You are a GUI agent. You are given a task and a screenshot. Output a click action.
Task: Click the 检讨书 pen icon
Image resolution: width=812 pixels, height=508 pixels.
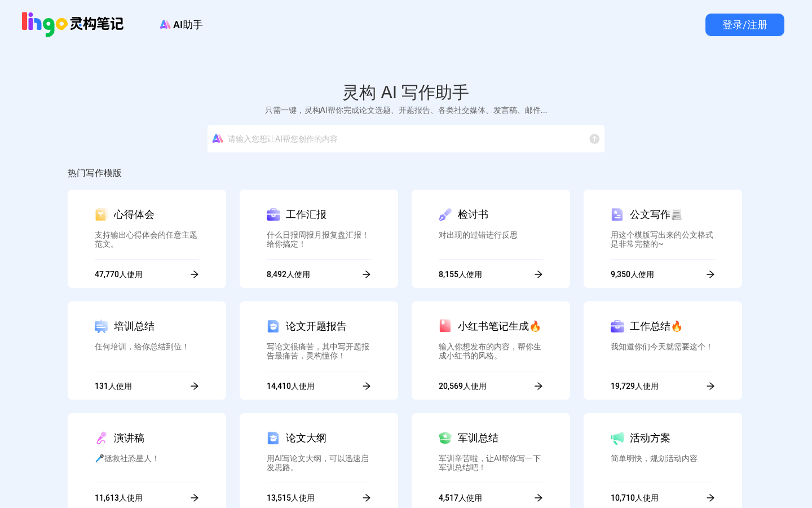coord(445,214)
